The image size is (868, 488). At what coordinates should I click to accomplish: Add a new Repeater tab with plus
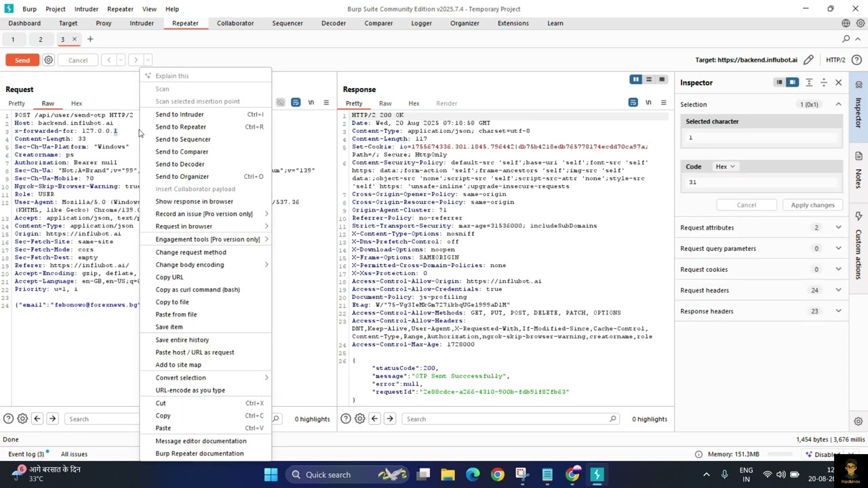[x=90, y=39]
